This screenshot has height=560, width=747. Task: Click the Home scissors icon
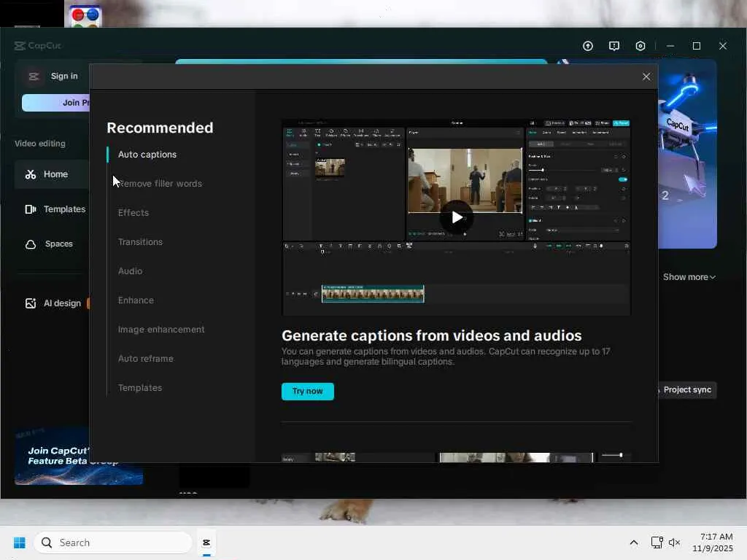pyautogui.click(x=31, y=174)
